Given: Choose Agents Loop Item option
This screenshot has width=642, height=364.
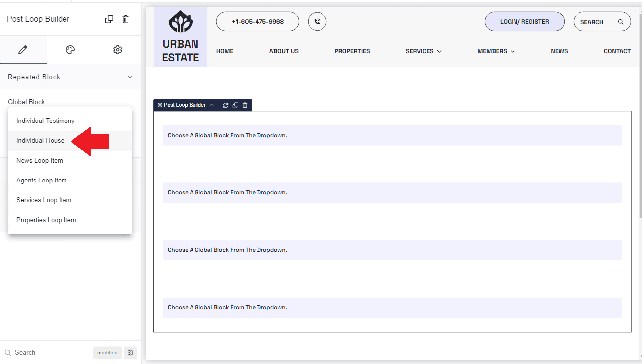Looking at the screenshot, I should pos(42,181).
